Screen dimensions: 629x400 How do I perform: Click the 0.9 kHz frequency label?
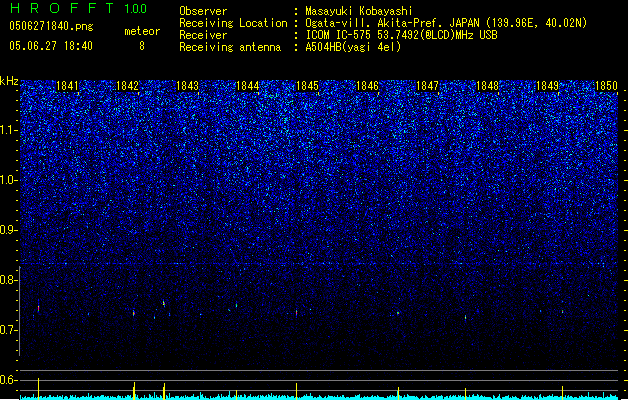9,230
